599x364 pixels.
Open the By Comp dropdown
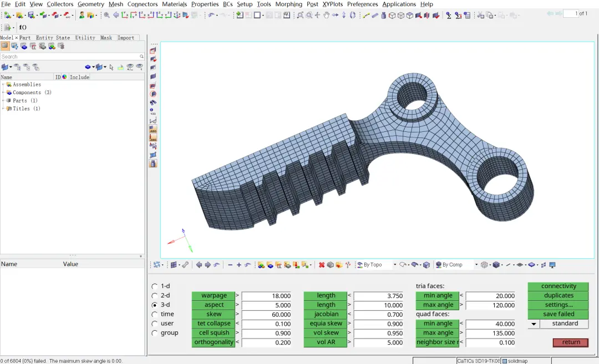point(457,265)
